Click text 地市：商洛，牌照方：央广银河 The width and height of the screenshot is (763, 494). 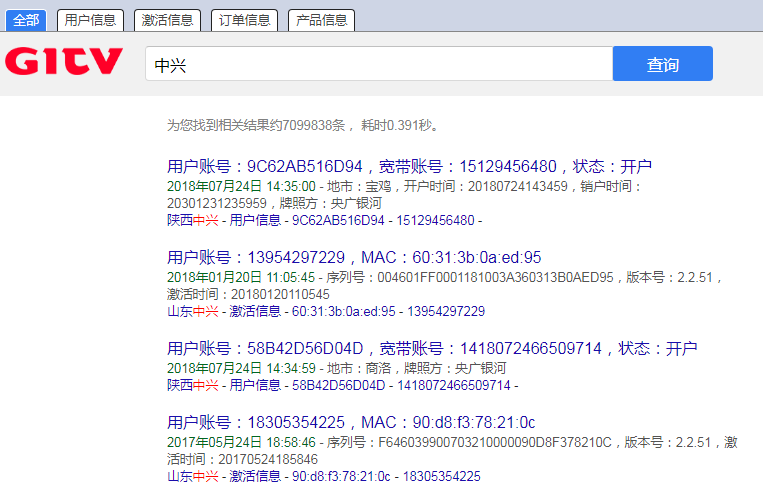(x=417, y=368)
